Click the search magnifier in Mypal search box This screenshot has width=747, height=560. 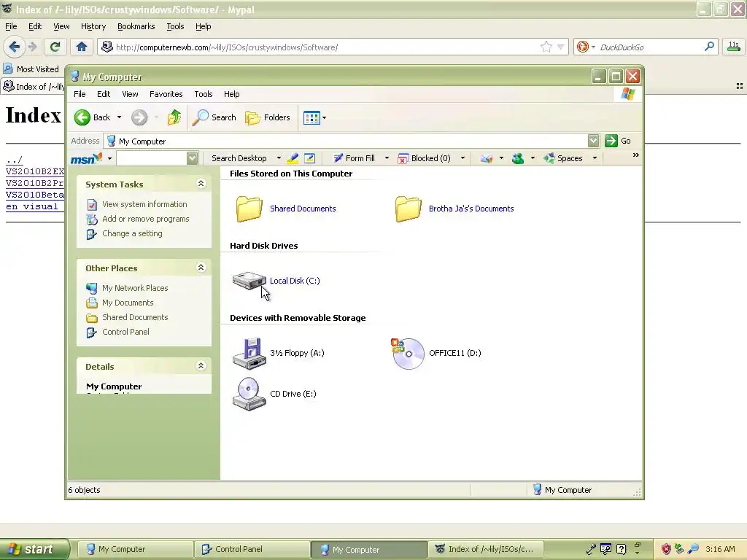[709, 47]
